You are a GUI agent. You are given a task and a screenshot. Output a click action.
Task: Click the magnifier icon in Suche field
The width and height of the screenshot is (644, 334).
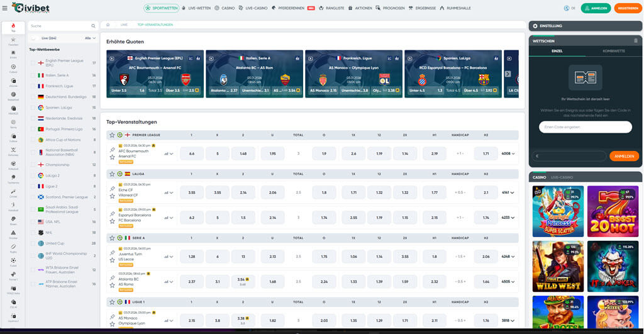pos(93,26)
